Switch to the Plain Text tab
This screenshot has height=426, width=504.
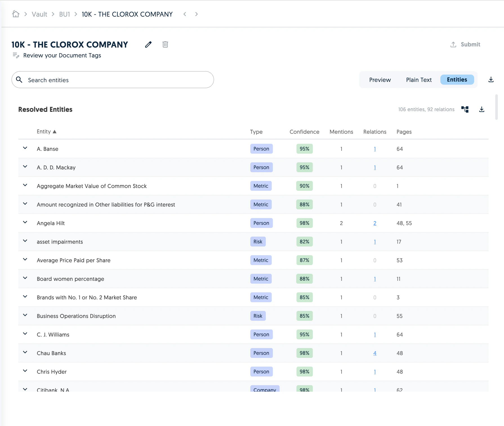pyautogui.click(x=419, y=80)
